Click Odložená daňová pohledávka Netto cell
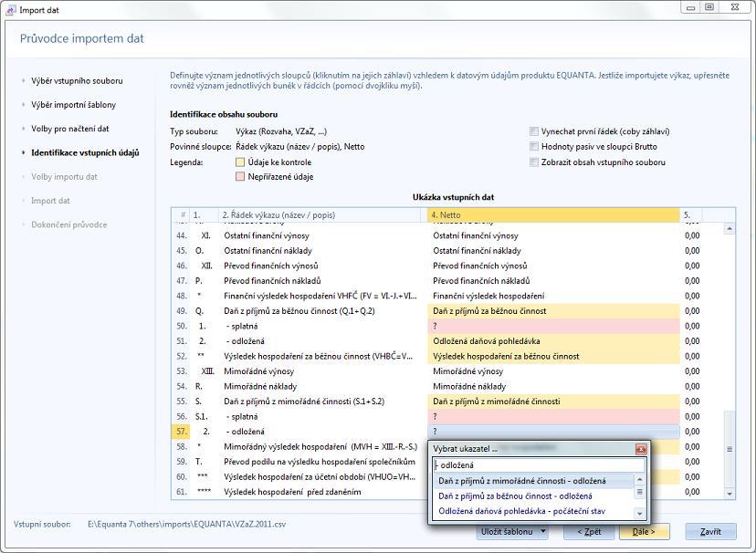756x553 pixels. click(x=553, y=341)
